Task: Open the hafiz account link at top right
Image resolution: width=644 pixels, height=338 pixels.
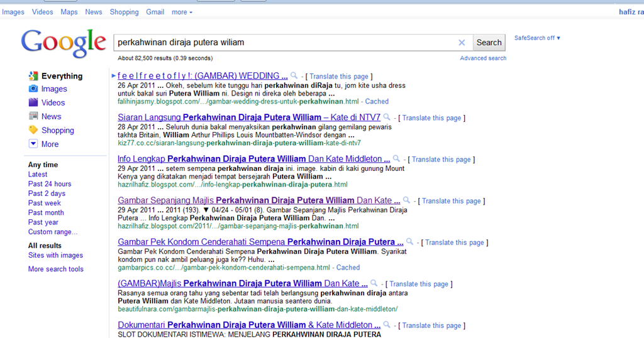Action: [x=631, y=12]
